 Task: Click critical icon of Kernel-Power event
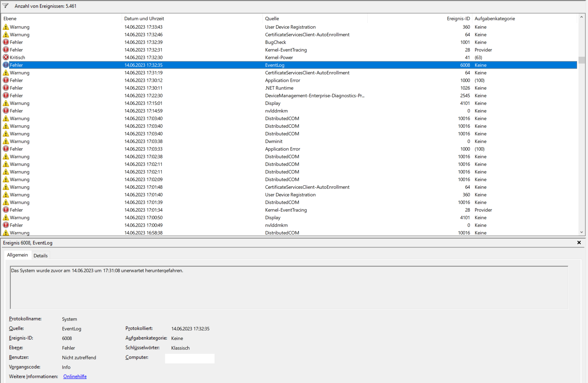tap(6, 57)
